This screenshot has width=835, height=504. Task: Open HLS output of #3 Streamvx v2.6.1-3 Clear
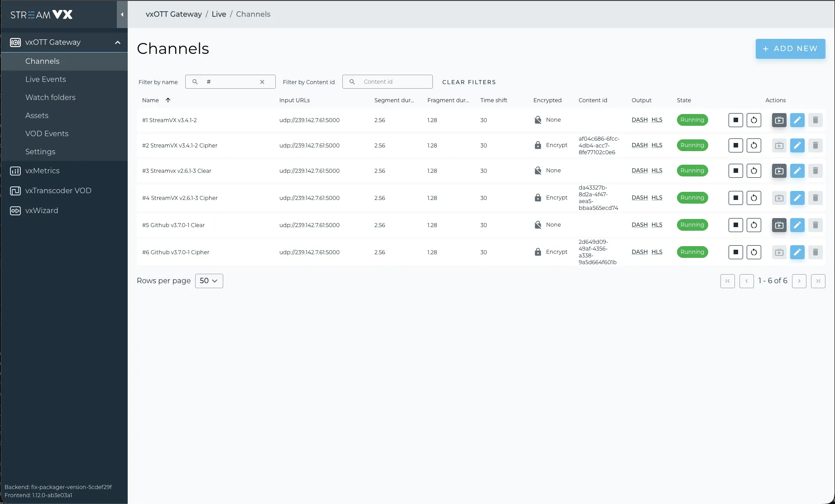[x=657, y=171]
